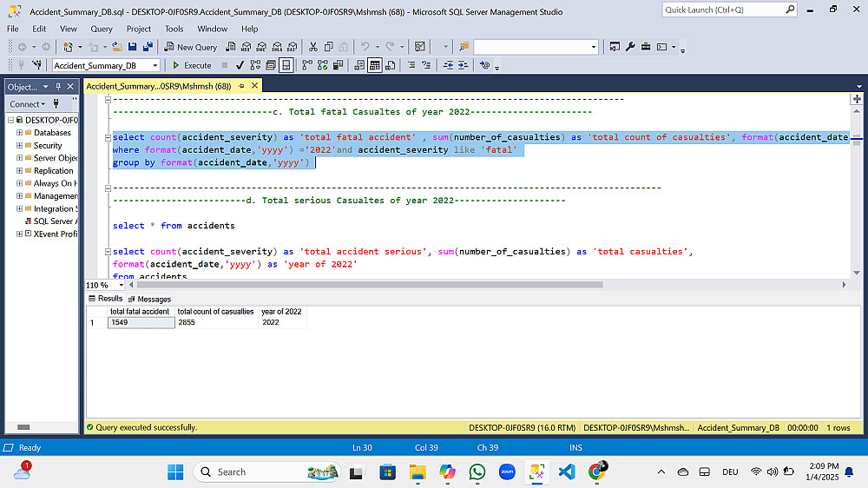Expand the Security folder node
Screen dimensions: 868x488
[x=20, y=146]
